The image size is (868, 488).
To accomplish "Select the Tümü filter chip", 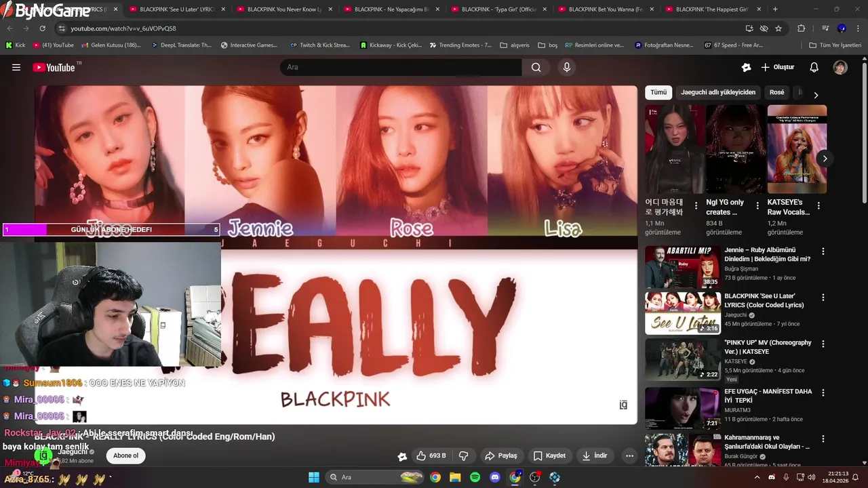I will [x=658, y=92].
